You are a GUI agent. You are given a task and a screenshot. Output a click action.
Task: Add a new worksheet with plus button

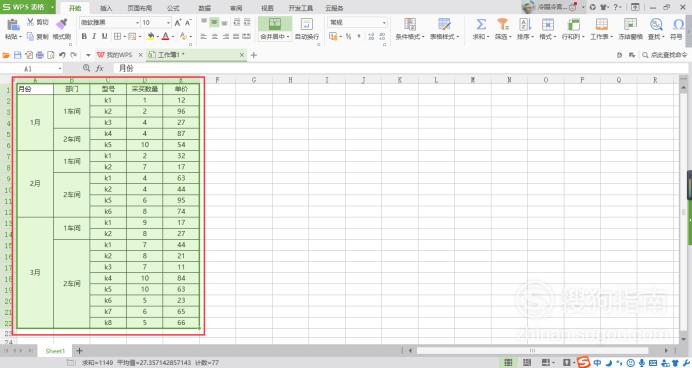(79, 351)
